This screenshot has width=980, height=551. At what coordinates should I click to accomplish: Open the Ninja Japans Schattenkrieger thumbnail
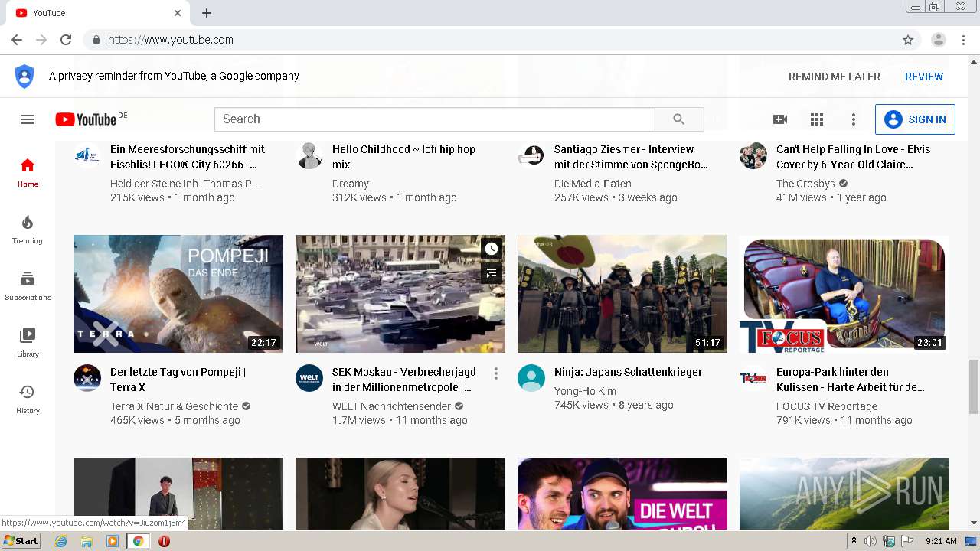tap(622, 294)
